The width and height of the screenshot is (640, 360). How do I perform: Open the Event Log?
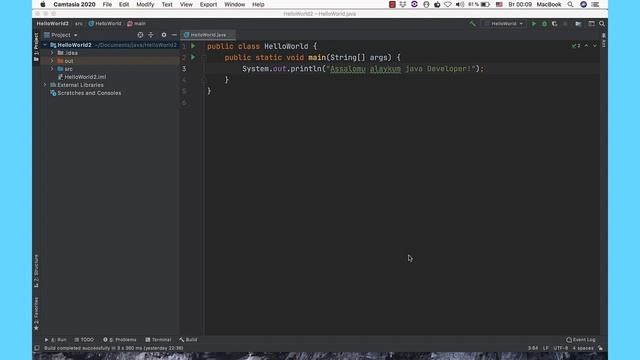coord(581,340)
